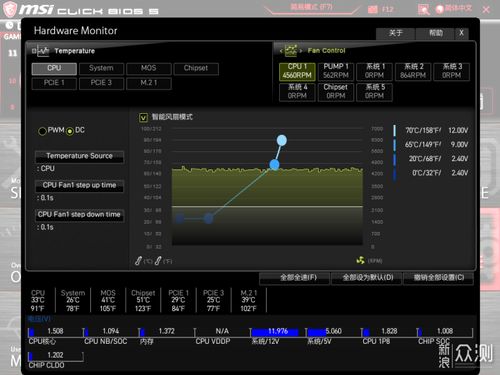Select the CPU temperature tab
The width and height of the screenshot is (500, 375).
(x=54, y=68)
